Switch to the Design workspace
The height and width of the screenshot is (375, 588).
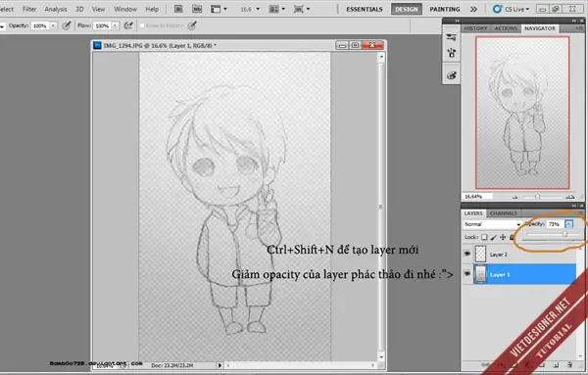[407, 9]
